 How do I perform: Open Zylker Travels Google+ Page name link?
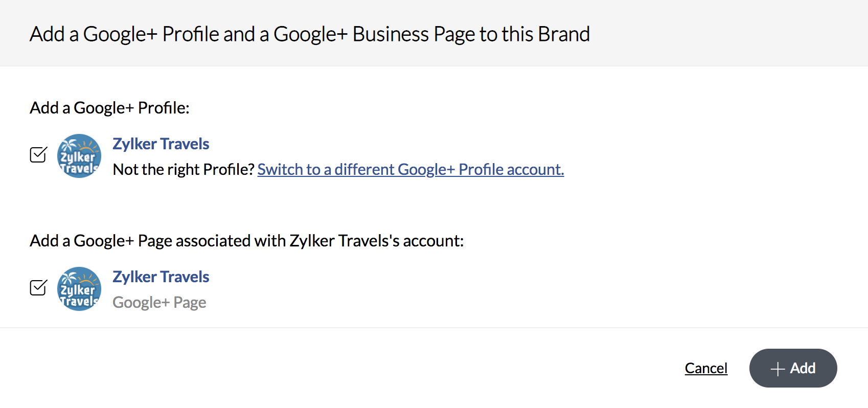point(161,277)
